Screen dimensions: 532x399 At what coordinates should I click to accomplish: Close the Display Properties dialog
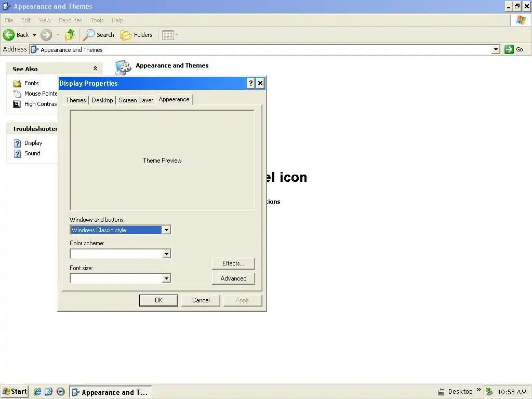pos(260,83)
